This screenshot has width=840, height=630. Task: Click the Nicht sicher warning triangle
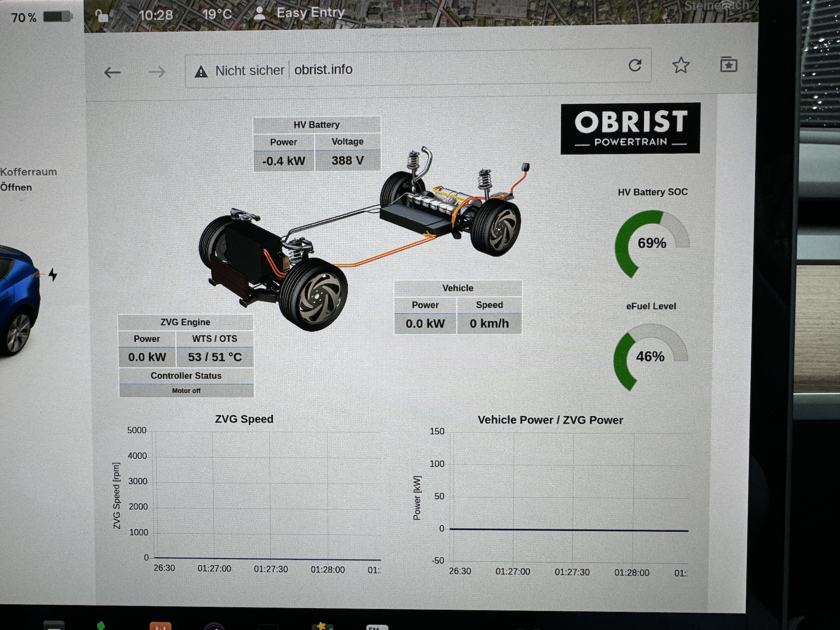[x=201, y=72]
